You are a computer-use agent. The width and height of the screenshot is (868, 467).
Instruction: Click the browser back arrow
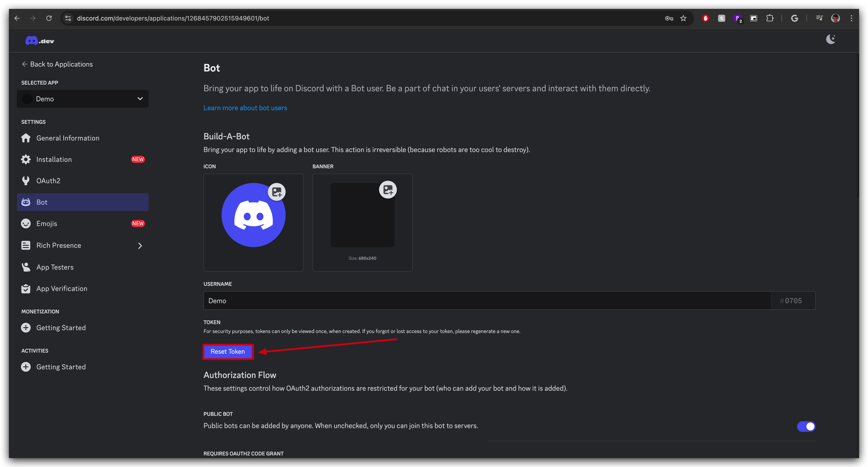17,18
